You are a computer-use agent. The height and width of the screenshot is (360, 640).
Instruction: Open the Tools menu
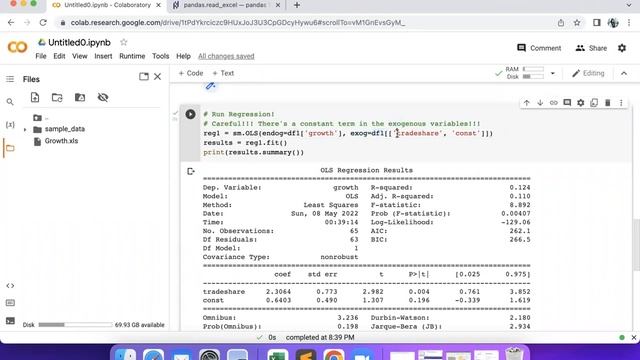(160, 56)
